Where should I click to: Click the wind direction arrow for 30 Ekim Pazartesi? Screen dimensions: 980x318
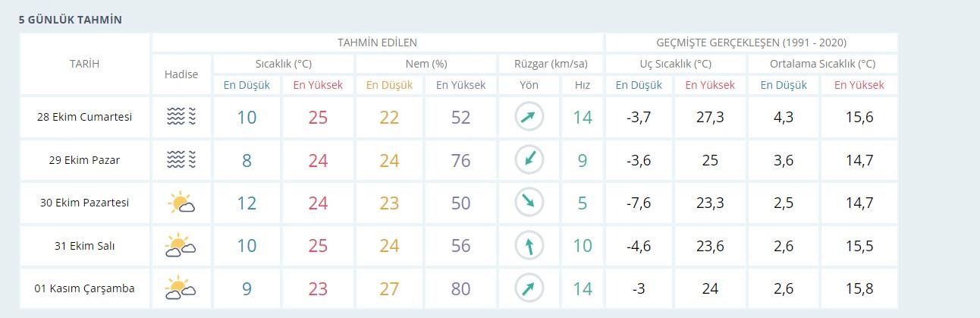(529, 203)
